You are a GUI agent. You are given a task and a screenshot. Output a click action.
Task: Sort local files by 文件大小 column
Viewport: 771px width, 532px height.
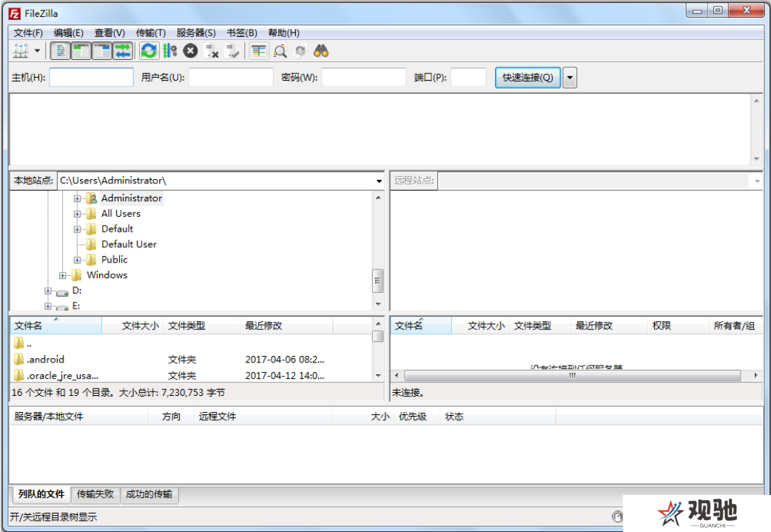tap(132, 326)
